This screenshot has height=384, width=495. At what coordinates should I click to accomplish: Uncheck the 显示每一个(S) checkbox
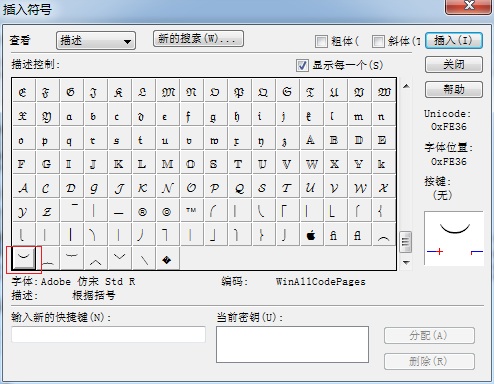pyautogui.click(x=302, y=65)
